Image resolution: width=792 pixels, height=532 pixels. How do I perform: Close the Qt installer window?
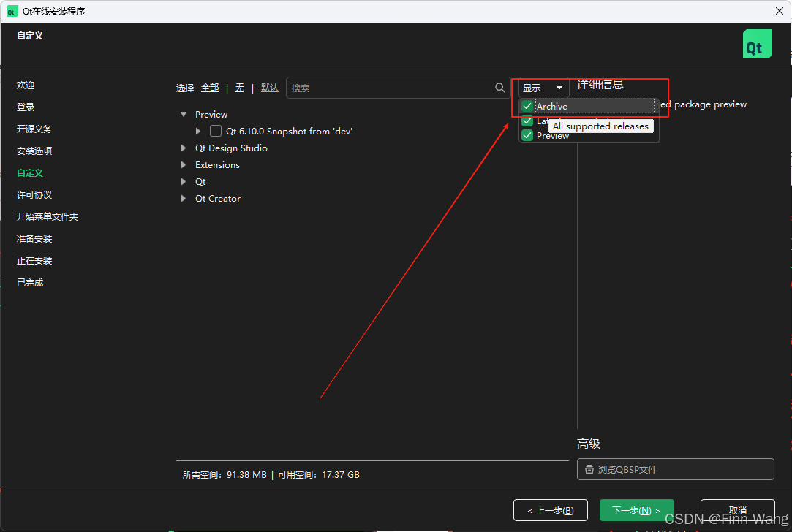[x=779, y=11]
